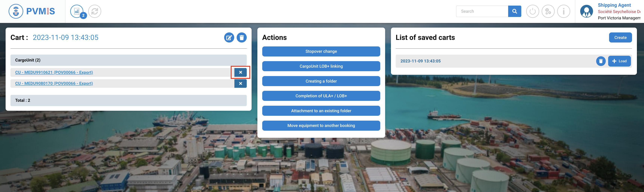Focus the Search input field
This screenshot has width=644, height=192.
[x=482, y=11]
